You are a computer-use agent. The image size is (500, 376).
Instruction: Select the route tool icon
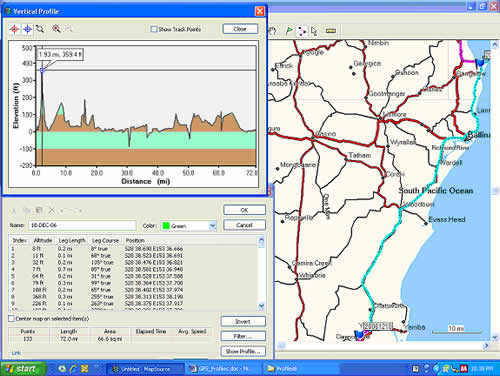302,31
